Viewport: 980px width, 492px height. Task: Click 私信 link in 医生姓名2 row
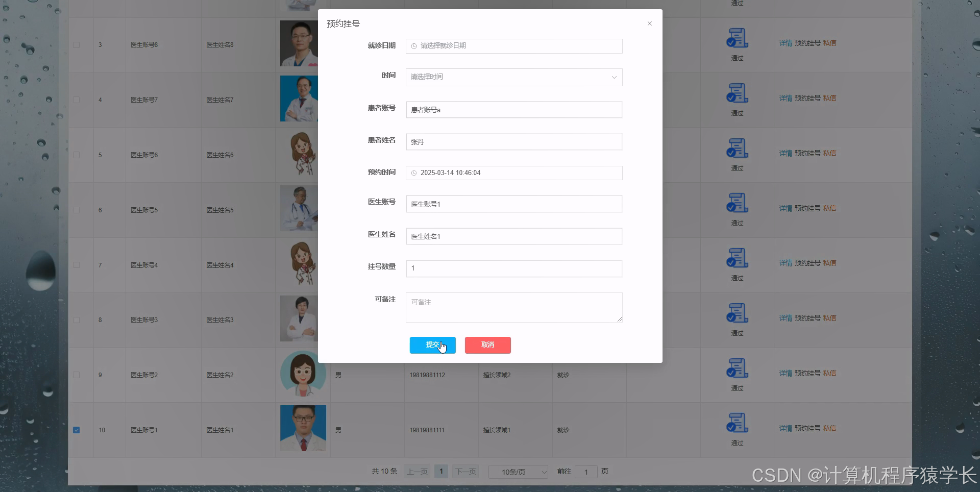pyautogui.click(x=830, y=373)
